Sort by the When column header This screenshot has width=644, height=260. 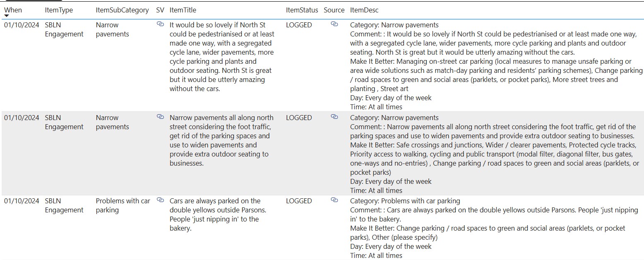click(x=13, y=10)
